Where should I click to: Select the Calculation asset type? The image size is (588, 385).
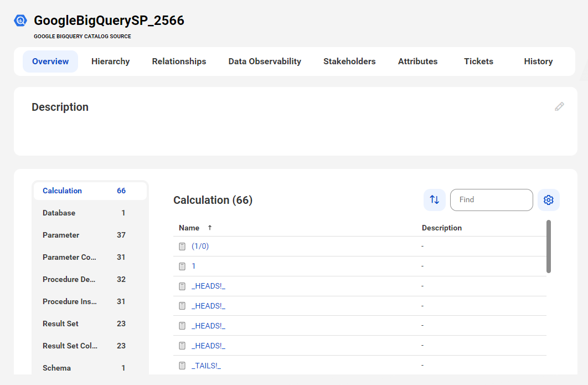pyautogui.click(x=90, y=191)
